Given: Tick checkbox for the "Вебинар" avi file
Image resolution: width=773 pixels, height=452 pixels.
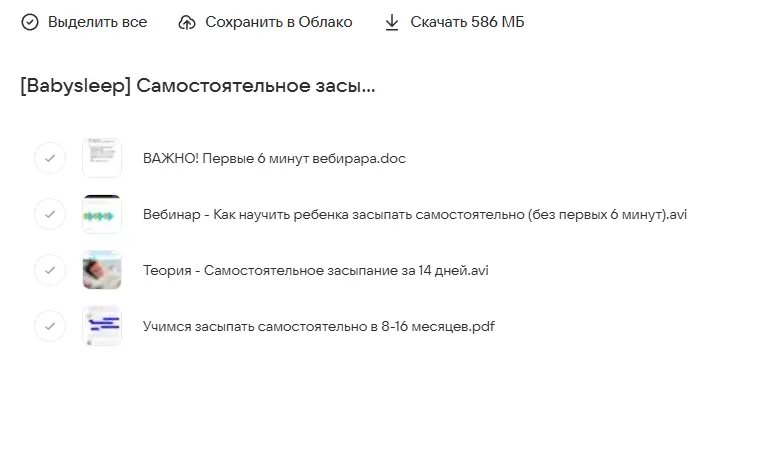Looking at the screenshot, I should [x=50, y=214].
